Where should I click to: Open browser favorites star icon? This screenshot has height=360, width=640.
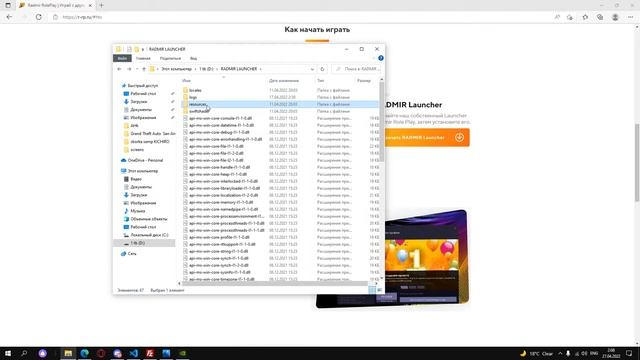tap(585, 17)
